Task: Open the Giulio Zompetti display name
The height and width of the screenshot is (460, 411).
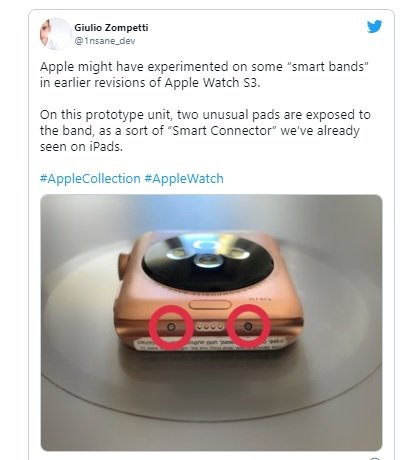Action: pos(111,28)
